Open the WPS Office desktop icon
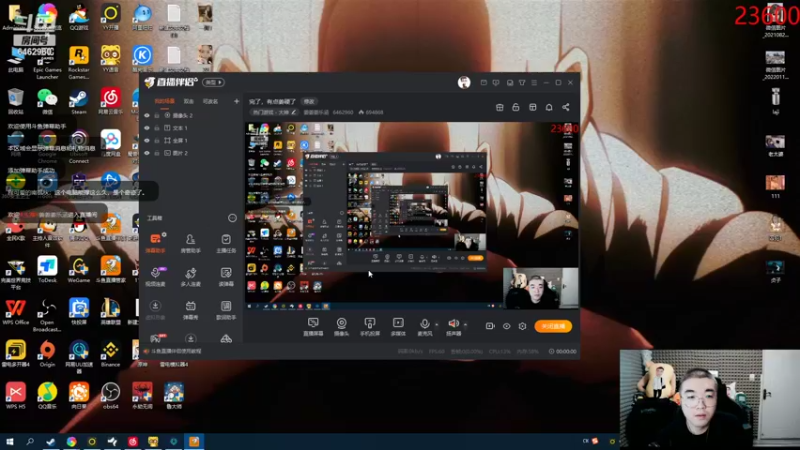This screenshot has height=450, width=800. pyautogui.click(x=15, y=312)
